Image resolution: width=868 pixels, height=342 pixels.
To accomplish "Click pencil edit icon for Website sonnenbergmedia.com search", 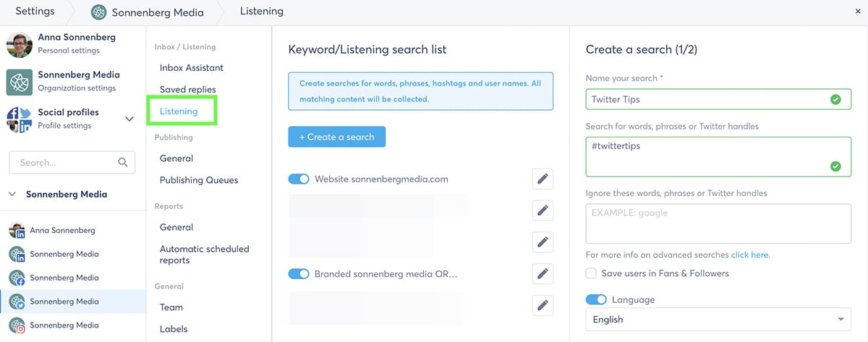I will 542,179.
